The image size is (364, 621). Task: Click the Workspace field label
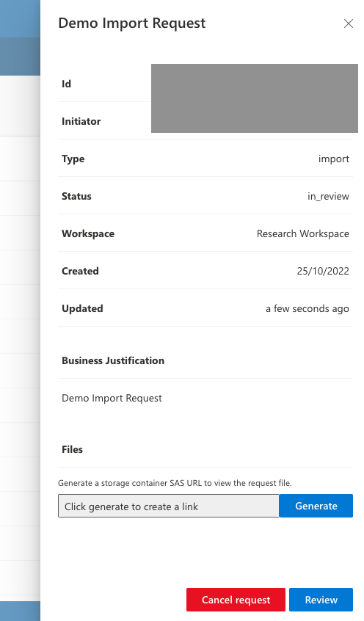click(88, 234)
